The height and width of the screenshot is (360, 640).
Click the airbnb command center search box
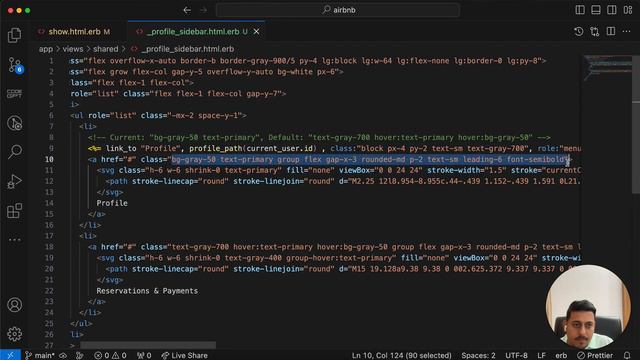click(x=338, y=10)
